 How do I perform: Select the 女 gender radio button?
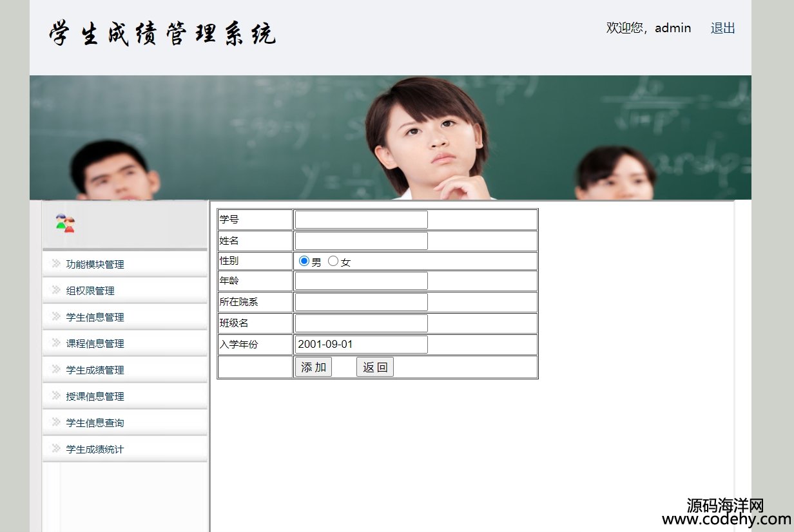[333, 261]
